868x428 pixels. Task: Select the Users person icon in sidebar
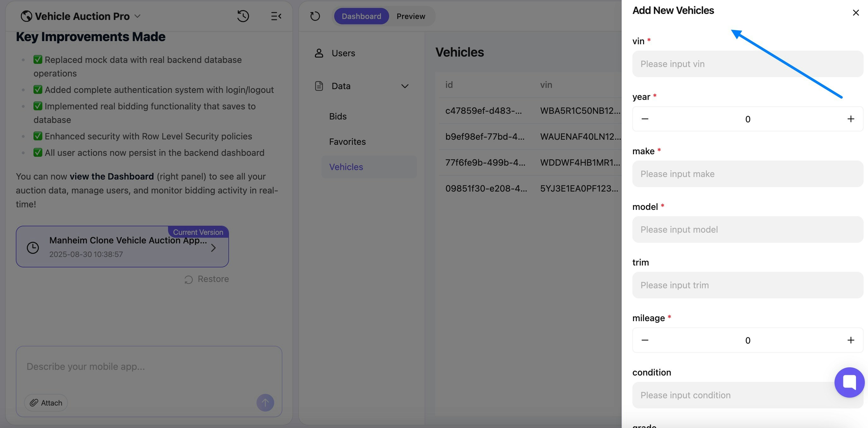pos(318,53)
